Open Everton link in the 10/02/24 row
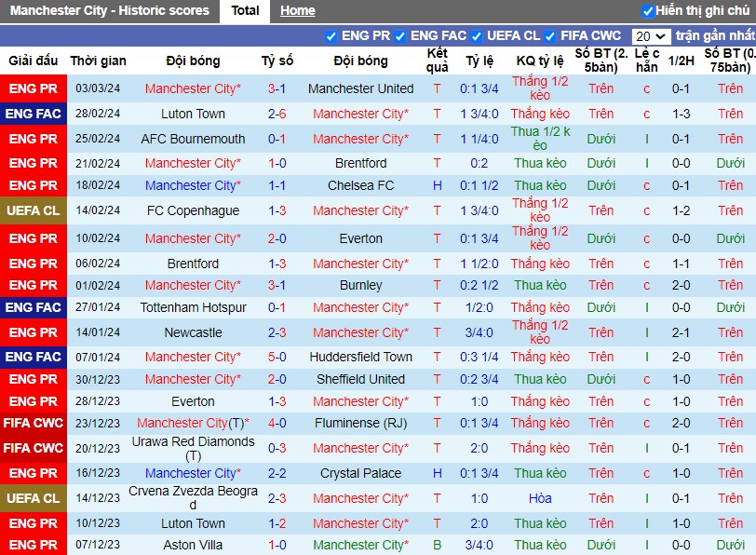 tap(360, 238)
